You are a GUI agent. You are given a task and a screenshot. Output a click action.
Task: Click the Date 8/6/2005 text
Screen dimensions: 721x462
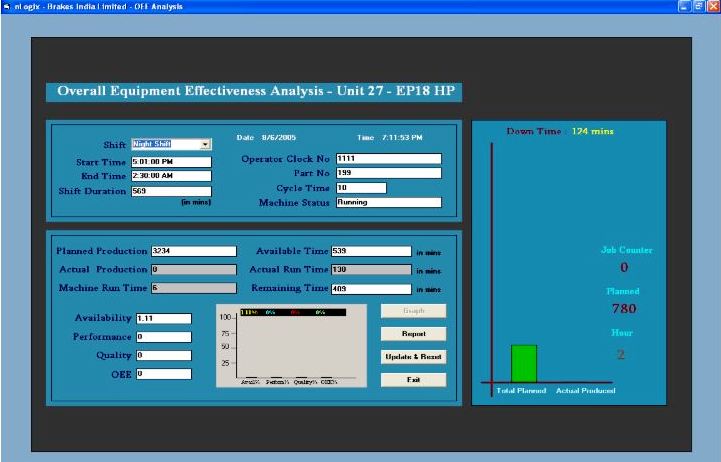pyautogui.click(x=266, y=137)
